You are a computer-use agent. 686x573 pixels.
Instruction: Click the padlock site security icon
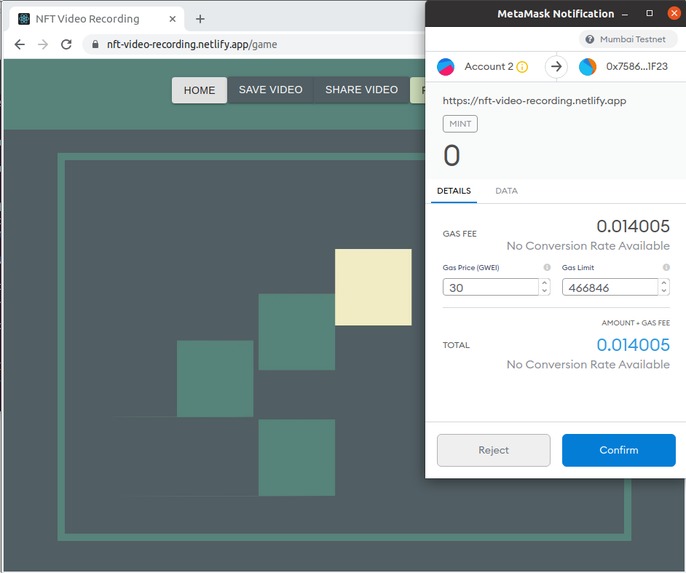coord(95,44)
